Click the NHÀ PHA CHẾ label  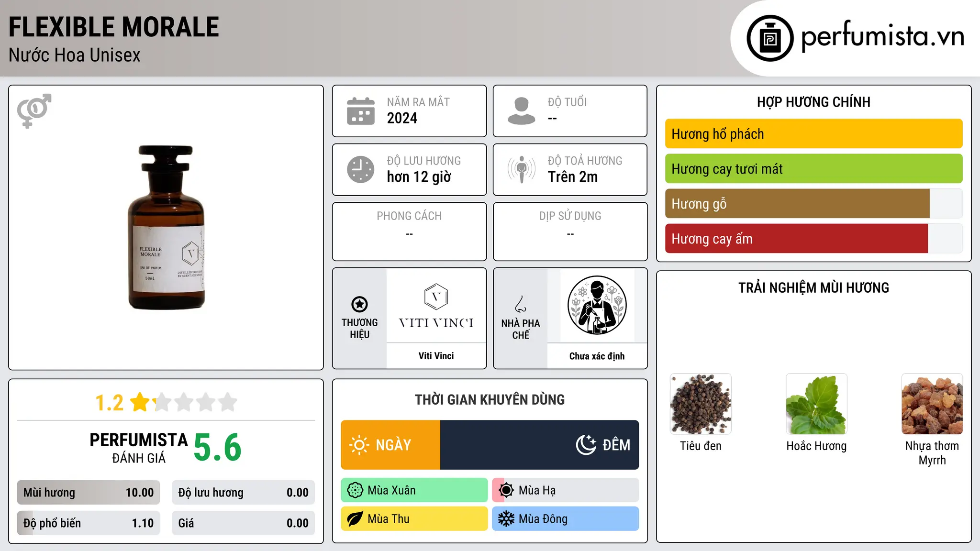521,329
